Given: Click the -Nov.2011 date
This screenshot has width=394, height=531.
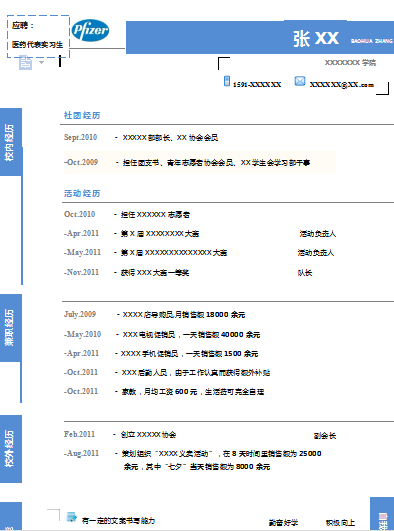Looking at the screenshot, I should click(x=81, y=272).
